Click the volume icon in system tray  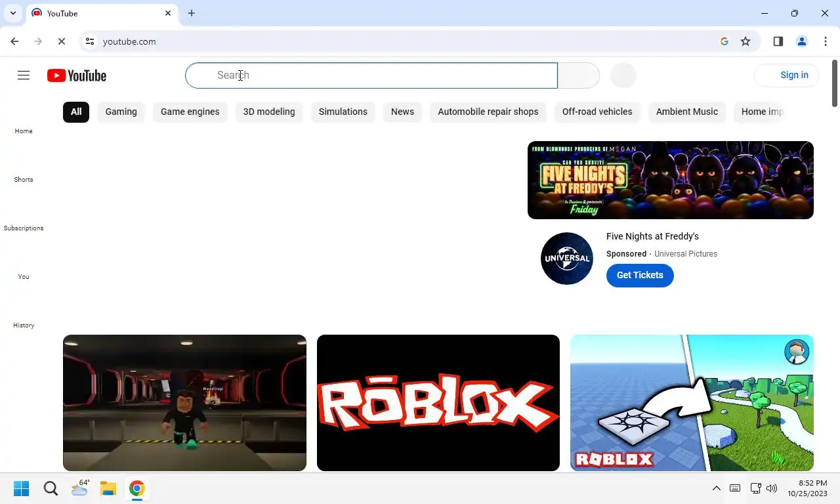coord(772,488)
